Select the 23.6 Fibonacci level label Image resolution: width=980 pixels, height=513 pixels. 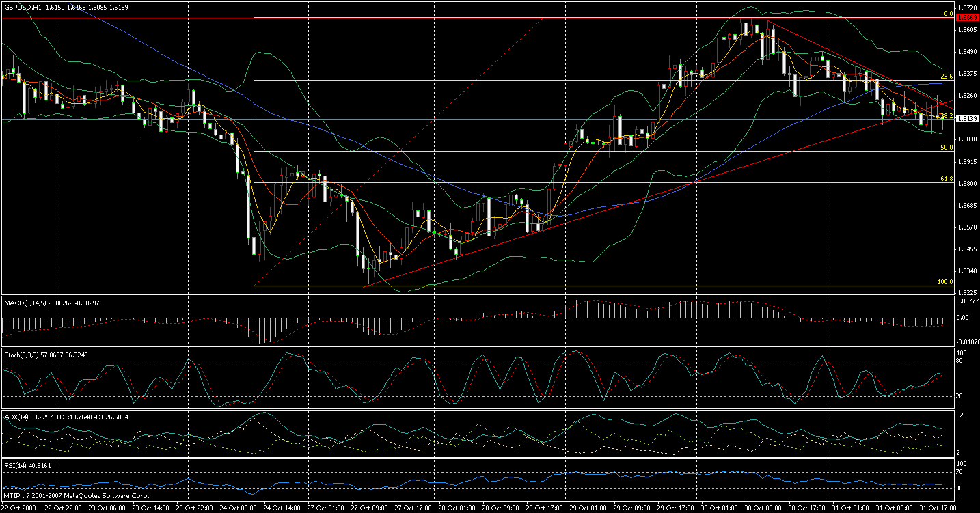[945, 77]
